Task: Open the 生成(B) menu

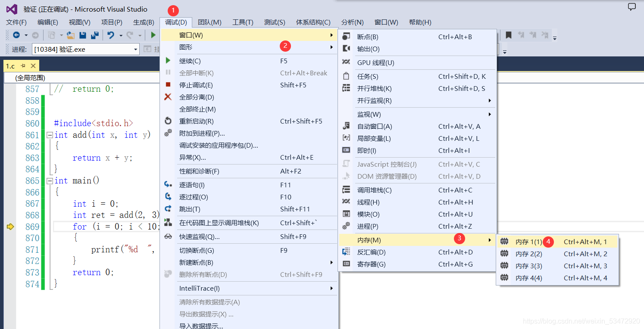Action: point(144,22)
